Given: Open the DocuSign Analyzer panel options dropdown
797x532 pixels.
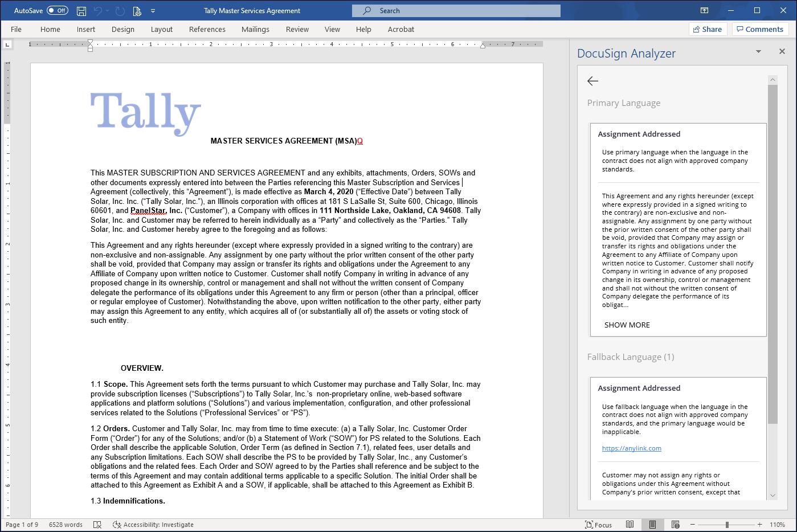Looking at the screenshot, I should pos(758,51).
